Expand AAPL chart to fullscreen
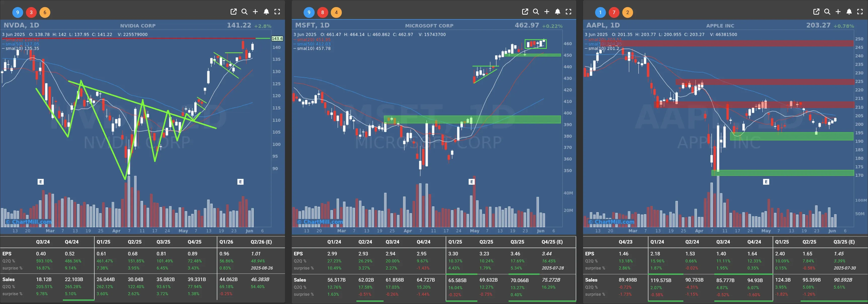Viewport: 868px width, 304px height. click(x=860, y=12)
